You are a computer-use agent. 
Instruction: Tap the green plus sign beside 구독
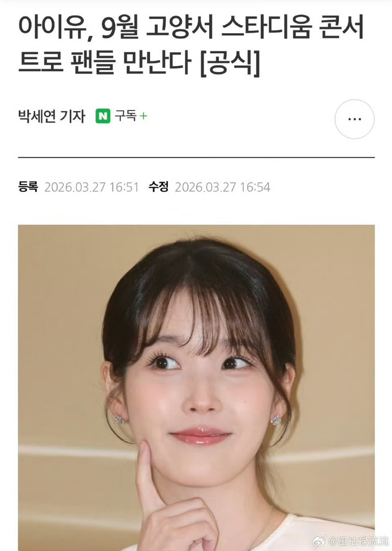(x=143, y=116)
